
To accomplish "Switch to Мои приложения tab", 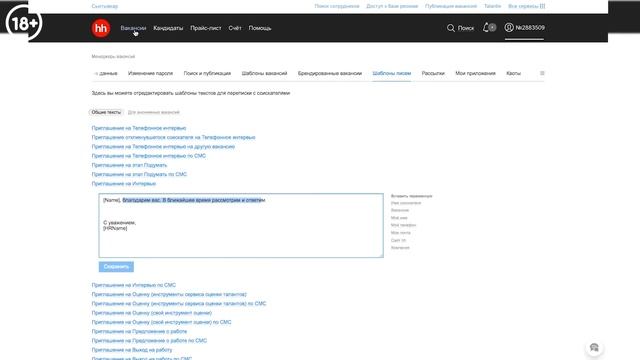I will 476,73.
